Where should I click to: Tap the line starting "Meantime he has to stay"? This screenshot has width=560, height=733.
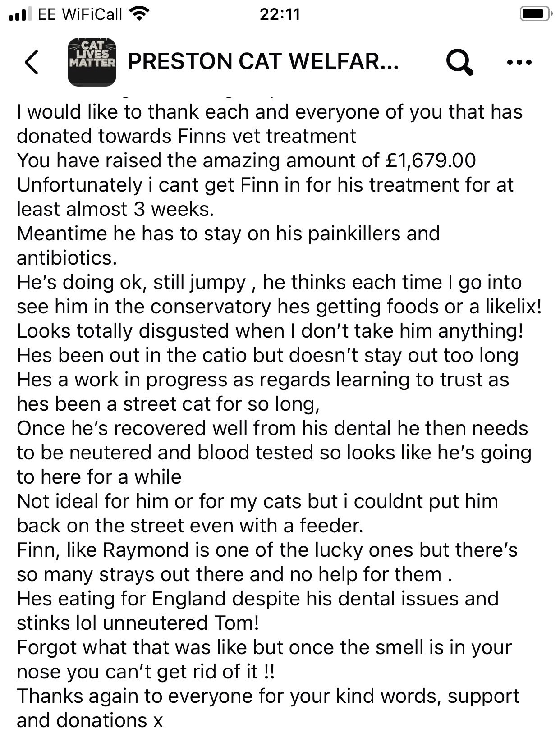pos(228,234)
